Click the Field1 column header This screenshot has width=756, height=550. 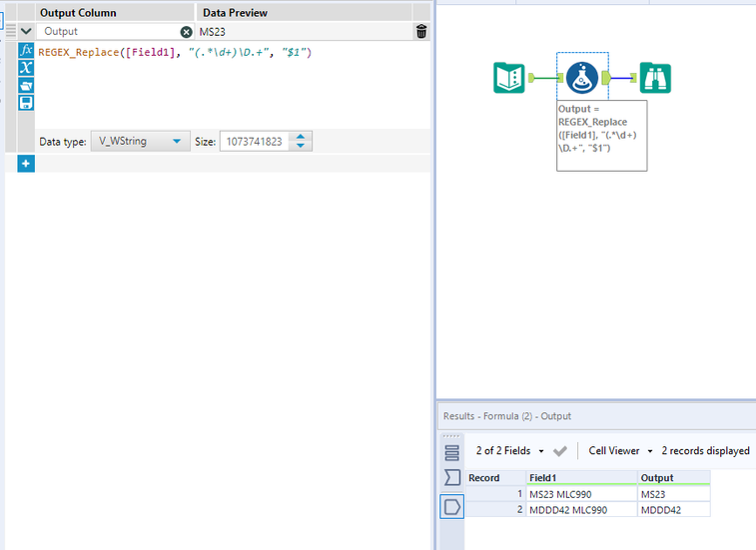(581, 478)
